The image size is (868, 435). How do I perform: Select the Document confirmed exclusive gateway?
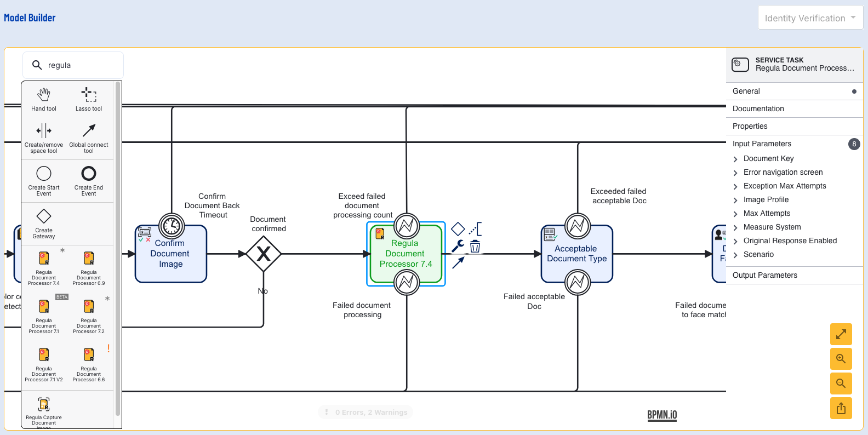pos(264,254)
